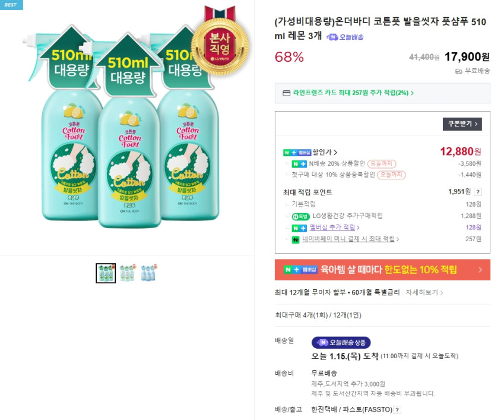Screen dimensions: 504x420
Task: Click the question mark beside 1,951원 points
Action: click(478, 192)
